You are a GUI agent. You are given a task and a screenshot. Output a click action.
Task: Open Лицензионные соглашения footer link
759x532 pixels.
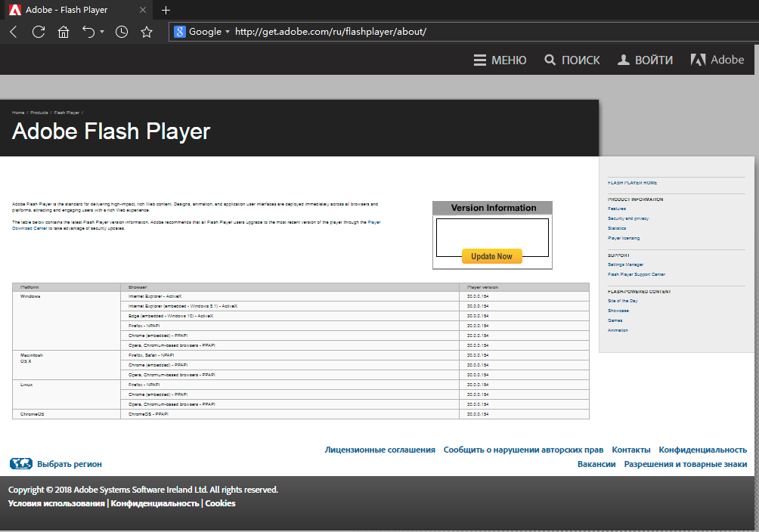click(x=380, y=450)
